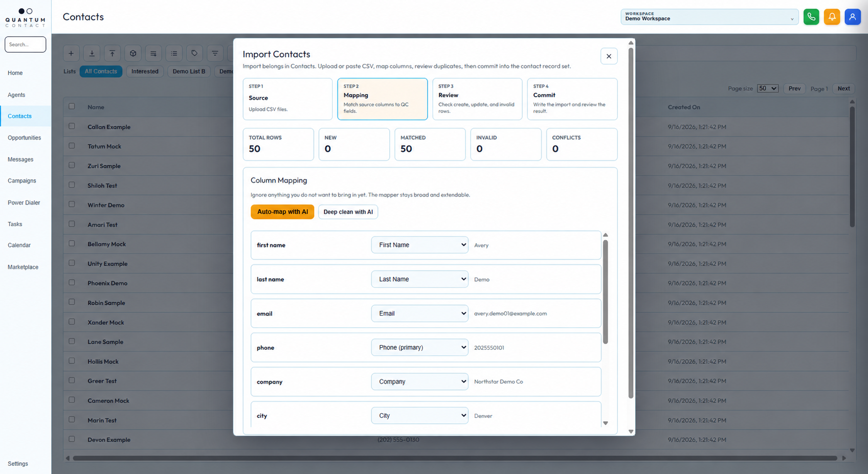
Task: Check the Bellamy Mock row checkbox
Action: pos(72,243)
